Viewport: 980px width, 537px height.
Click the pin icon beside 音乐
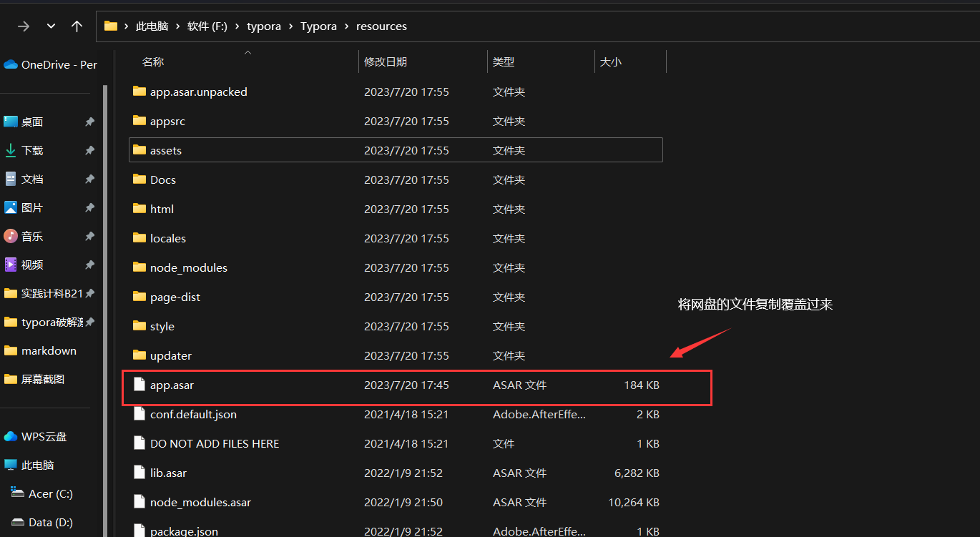coord(89,236)
